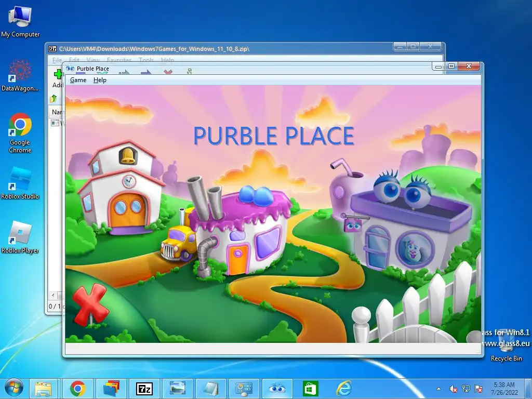Screen dimensions: 532x399
Task: Click the stacked windows taskbar icon
Action: tap(111, 389)
